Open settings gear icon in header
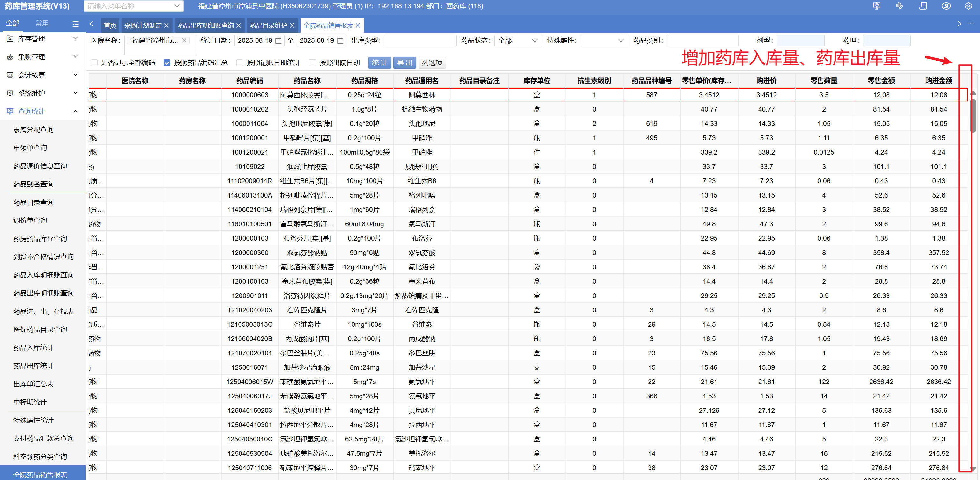Viewport: 980px width, 480px height. pyautogui.click(x=969, y=6)
